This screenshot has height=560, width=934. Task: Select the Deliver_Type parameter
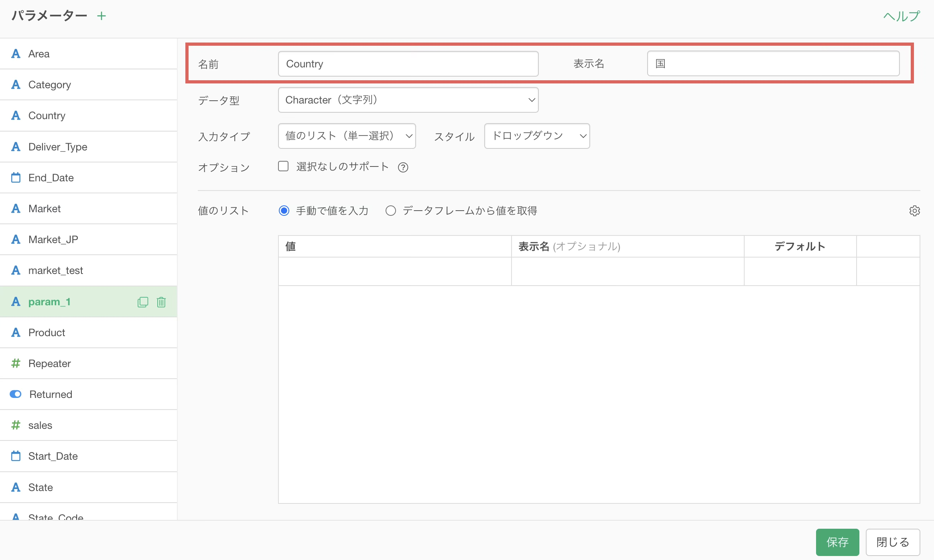[x=88, y=147]
